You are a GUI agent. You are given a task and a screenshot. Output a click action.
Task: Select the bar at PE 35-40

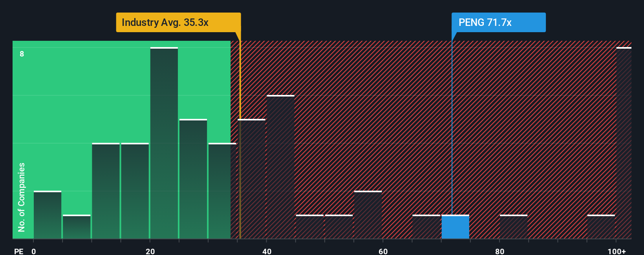[x=252, y=179]
